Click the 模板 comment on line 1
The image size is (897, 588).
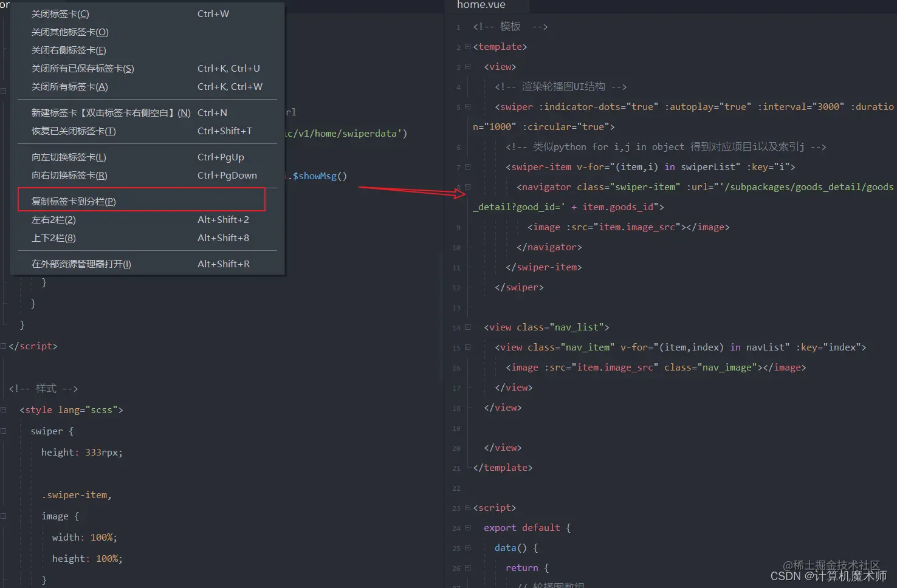coord(510,26)
